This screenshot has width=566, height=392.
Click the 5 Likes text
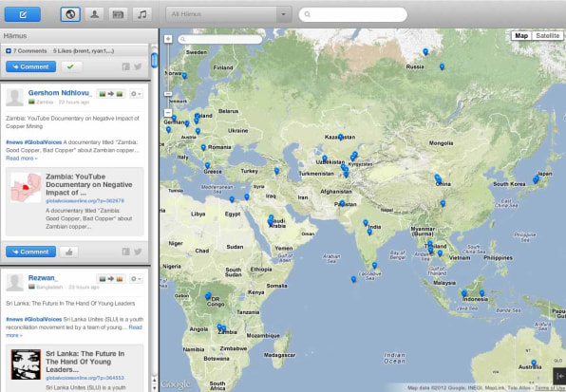coord(84,51)
